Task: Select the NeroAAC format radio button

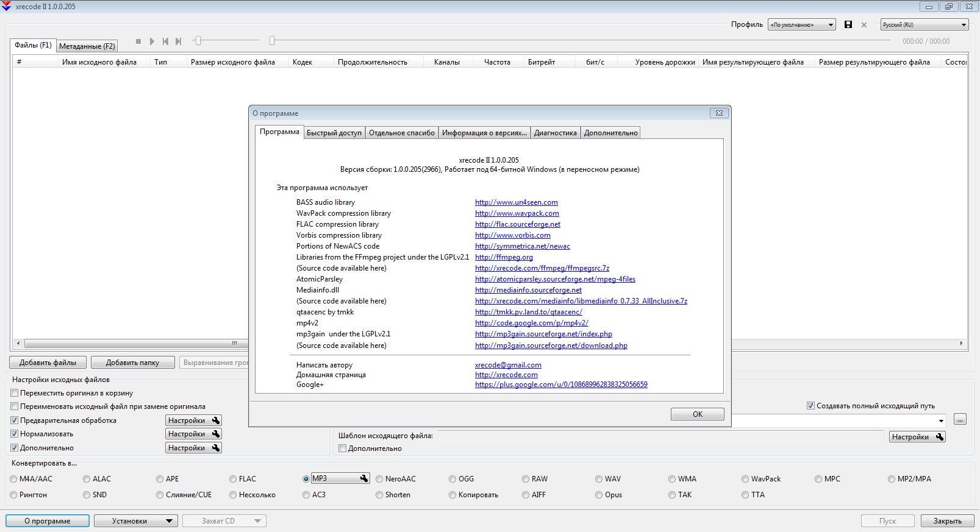Action: tap(379, 479)
